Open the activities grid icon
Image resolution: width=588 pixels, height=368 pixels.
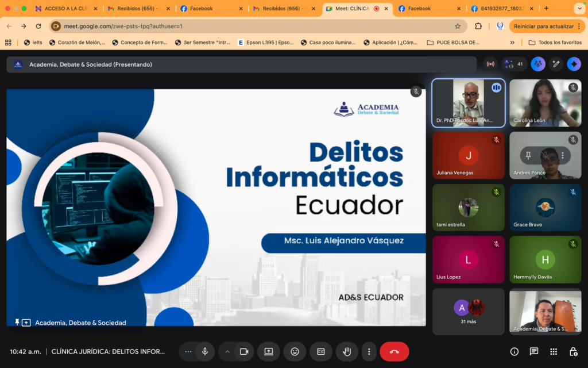pyautogui.click(x=554, y=351)
